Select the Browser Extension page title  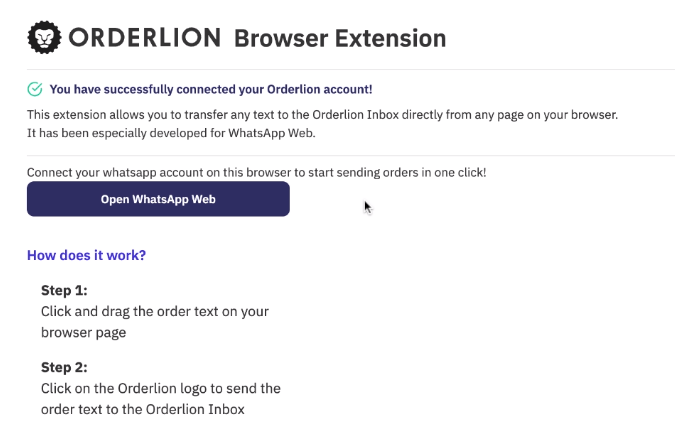(339, 38)
